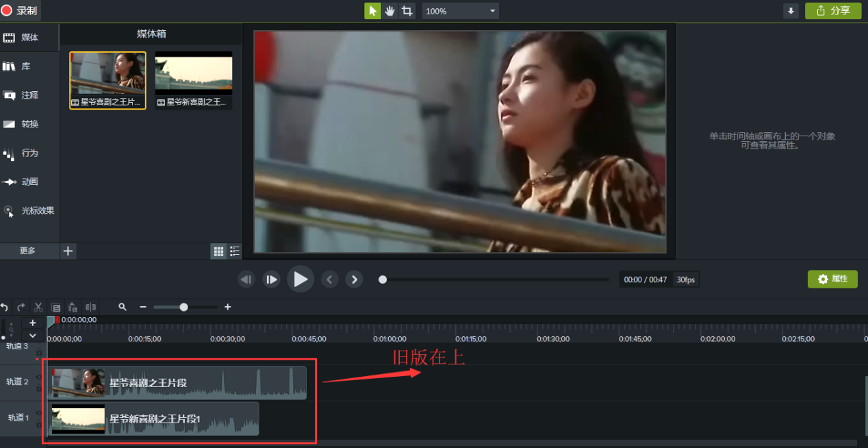Click the video preview canvas
868x448 pixels.
(460, 142)
